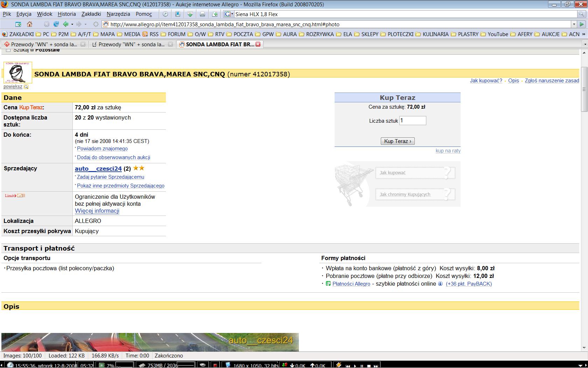Click the calendar-like icon left of Home
This screenshot has width=588, height=368.
18,24
